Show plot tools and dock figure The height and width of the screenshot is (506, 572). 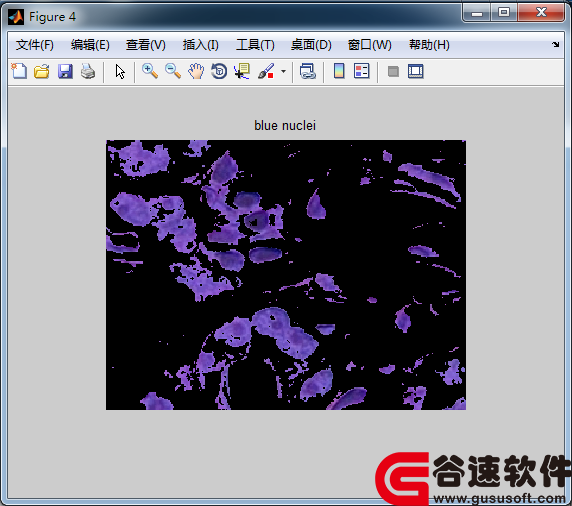tap(416, 71)
